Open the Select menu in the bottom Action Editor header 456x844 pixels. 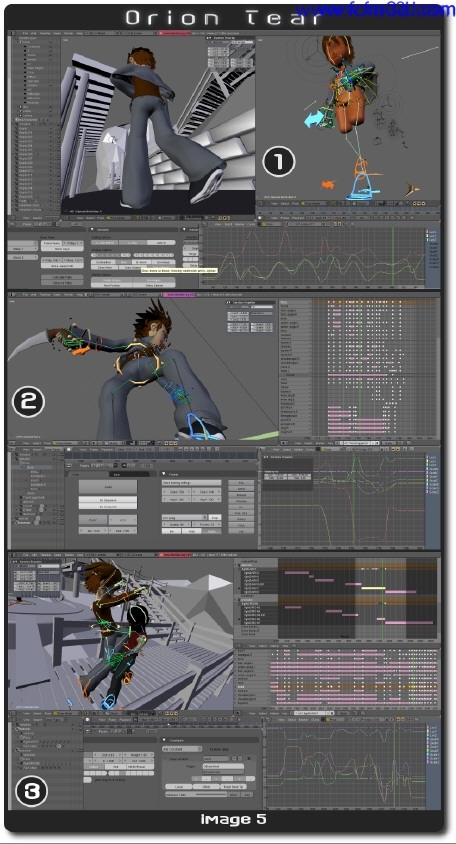click(263, 713)
